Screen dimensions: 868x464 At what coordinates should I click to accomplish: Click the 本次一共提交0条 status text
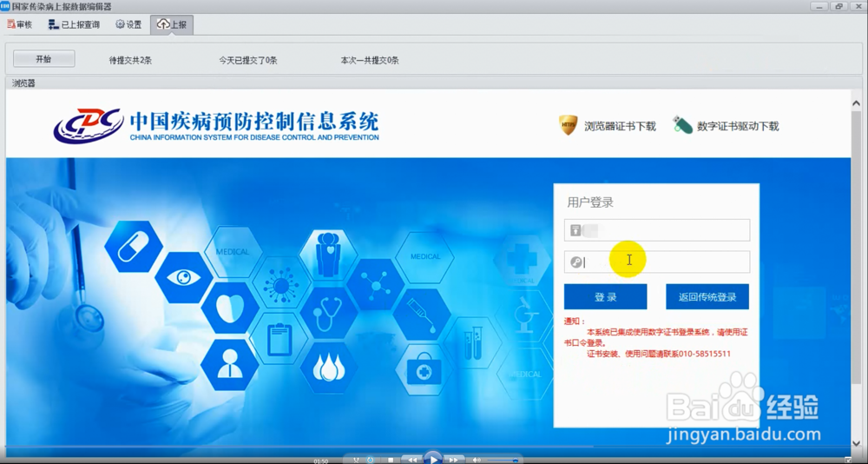(370, 61)
